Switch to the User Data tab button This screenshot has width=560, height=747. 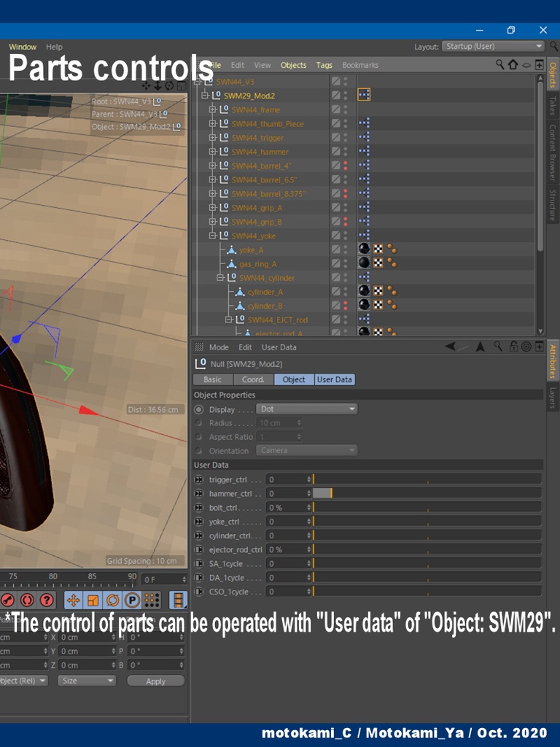334,379
